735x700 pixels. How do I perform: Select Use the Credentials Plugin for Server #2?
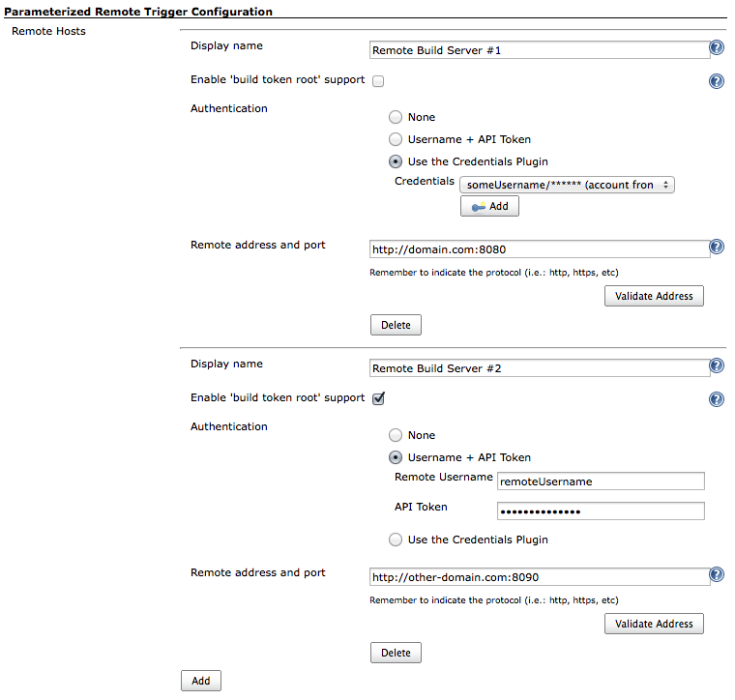point(396,540)
